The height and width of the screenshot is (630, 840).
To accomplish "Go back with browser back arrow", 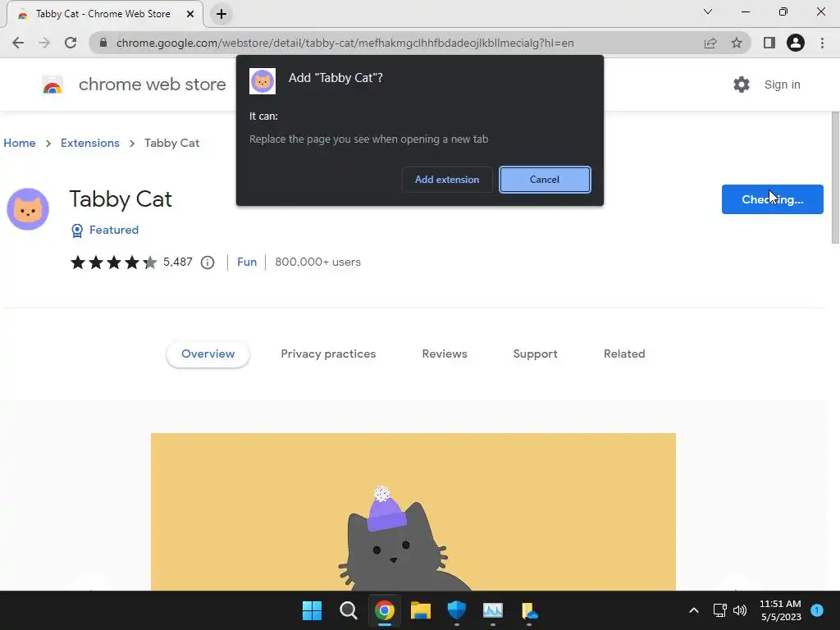I will point(18,43).
